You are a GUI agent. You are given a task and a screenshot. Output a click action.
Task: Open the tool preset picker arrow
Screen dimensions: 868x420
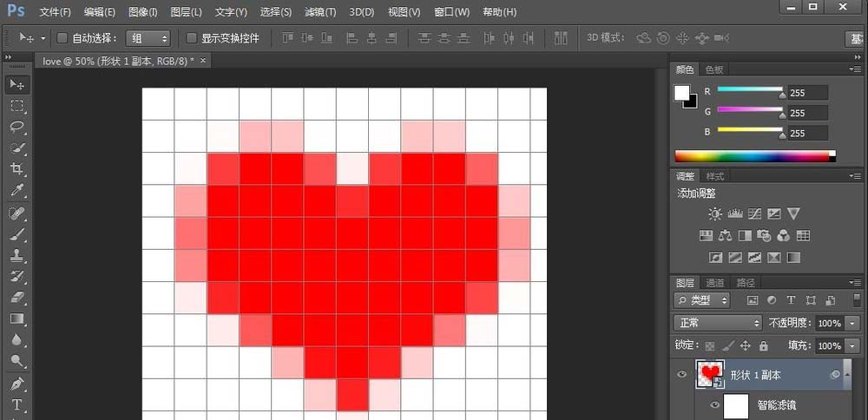[x=43, y=38]
